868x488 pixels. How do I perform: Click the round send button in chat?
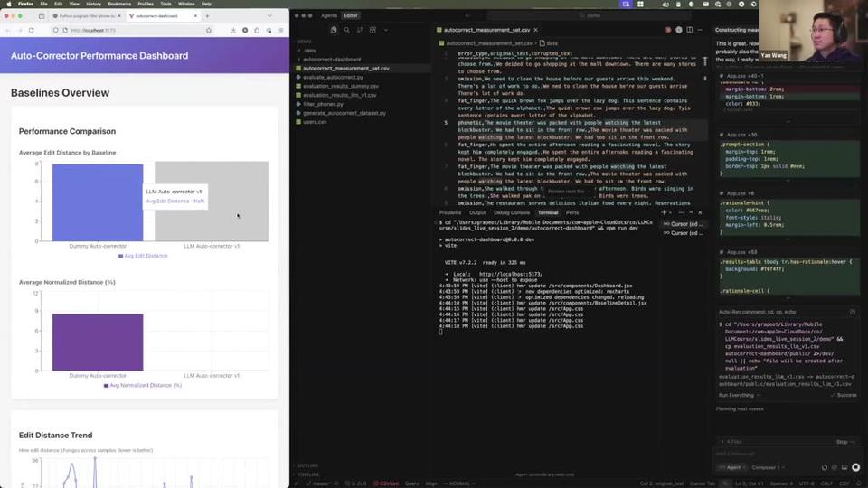click(x=856, y=467)
